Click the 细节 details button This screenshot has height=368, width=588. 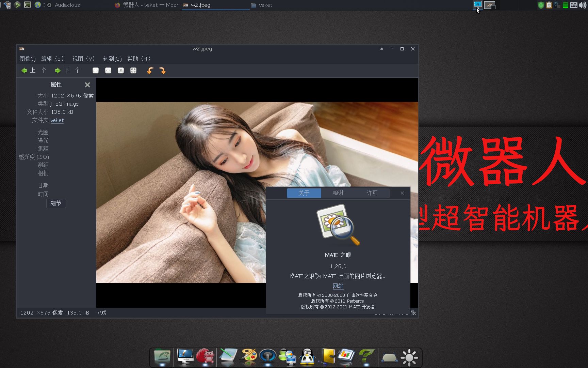click(x=56, y=203)
